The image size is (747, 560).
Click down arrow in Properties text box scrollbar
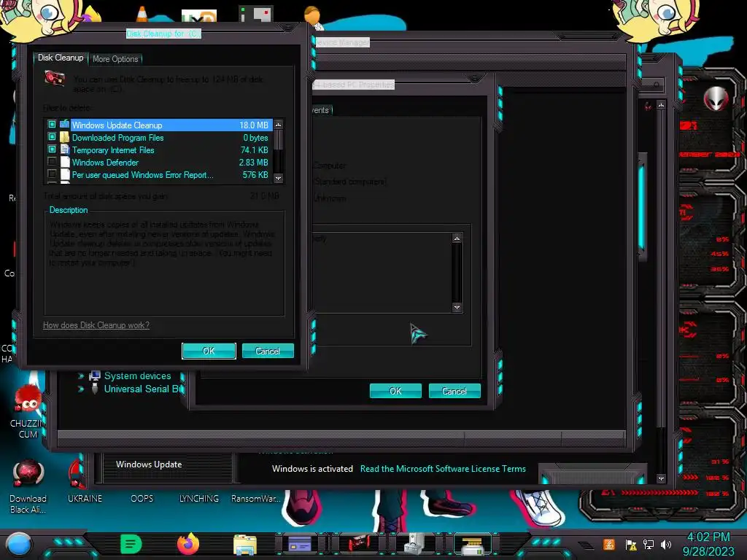[x=457, y=308]
